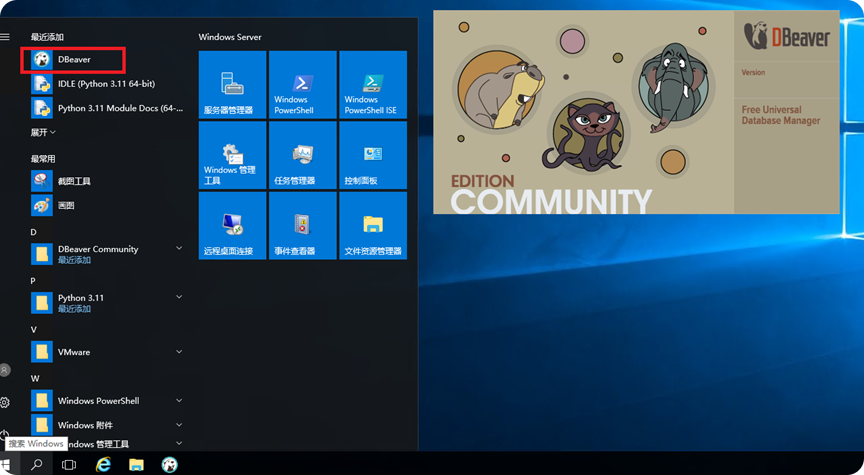
Task: Open the user account icon in Start
Action: [5, 370]
